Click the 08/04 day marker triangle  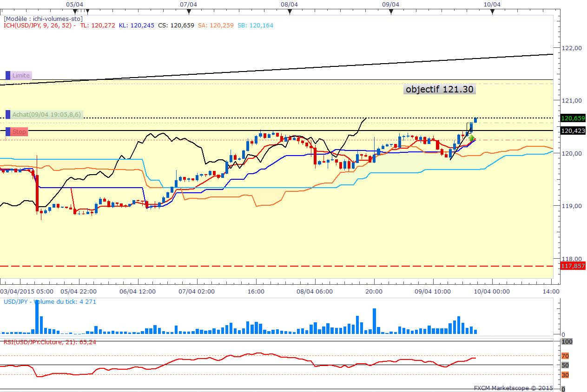[290, 12]
